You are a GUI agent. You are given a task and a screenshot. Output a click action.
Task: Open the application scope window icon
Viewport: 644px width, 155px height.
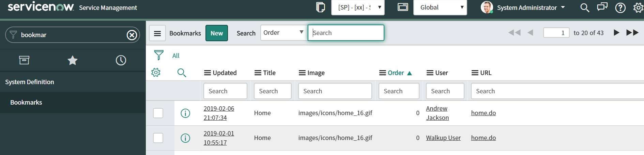click(403, 7)
